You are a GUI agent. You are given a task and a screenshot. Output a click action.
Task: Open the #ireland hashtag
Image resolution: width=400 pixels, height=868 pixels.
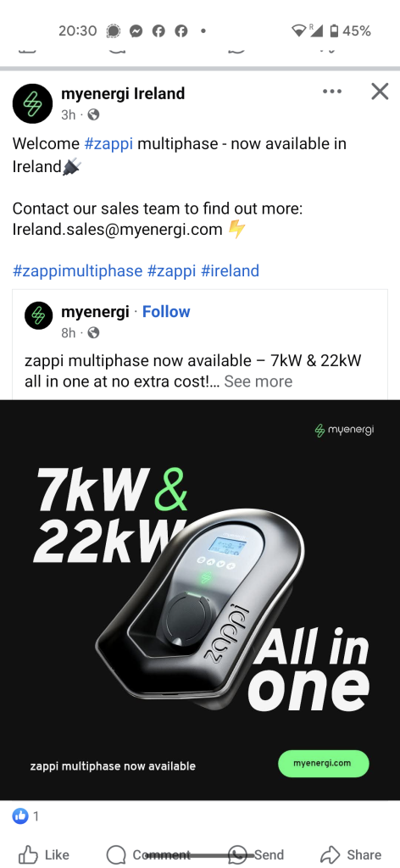[x=231, y=270]
